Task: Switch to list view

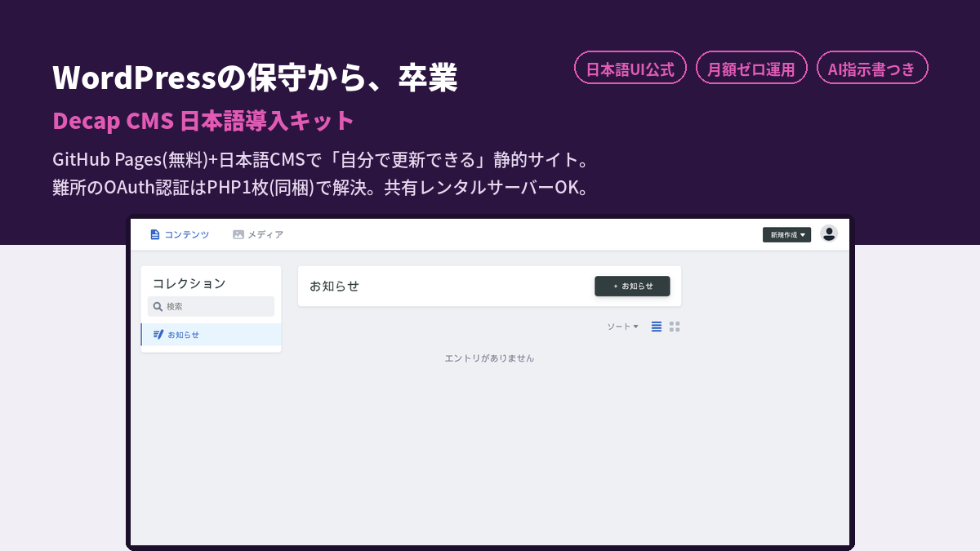Action: [657, 327]
